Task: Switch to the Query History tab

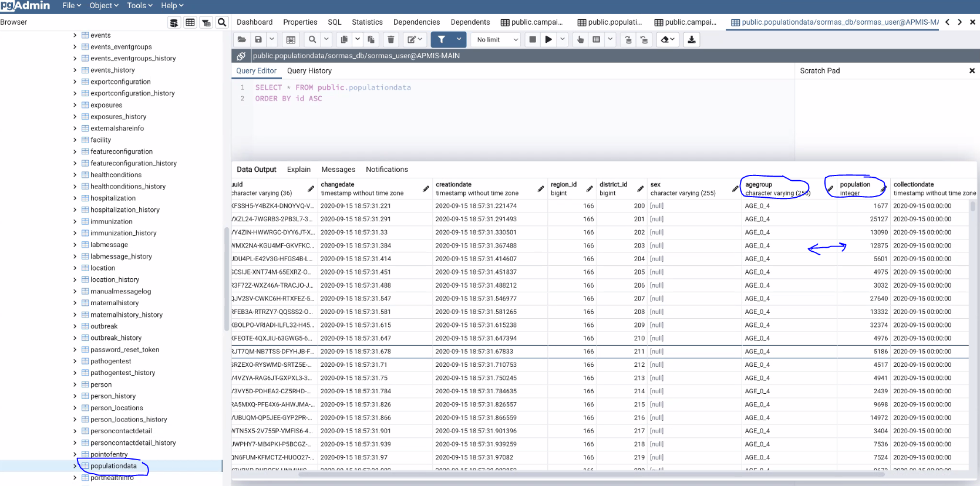Action: pos(309,71)
